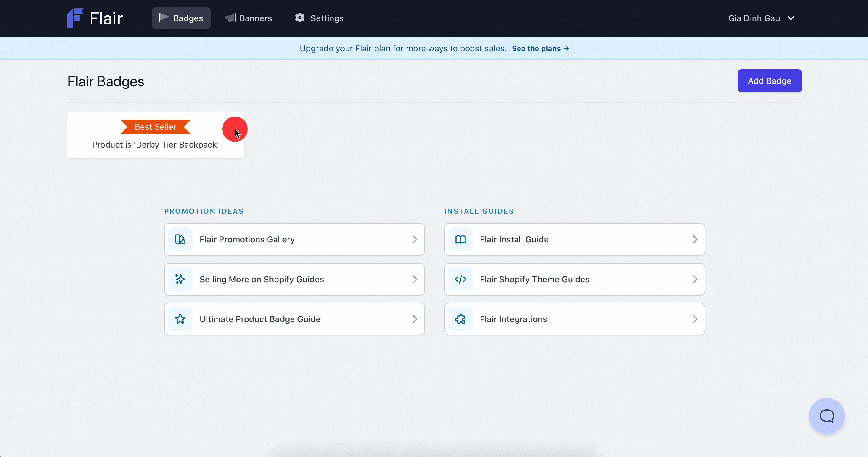Expand the Gia Dinh Gau account dropdown
This screenshot has width=868, height=457.
(761, 18)
